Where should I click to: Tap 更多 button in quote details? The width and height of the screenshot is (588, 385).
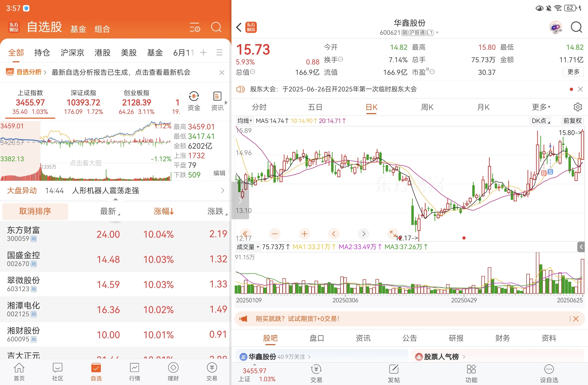pyautogui.click(x=573, y=72)
